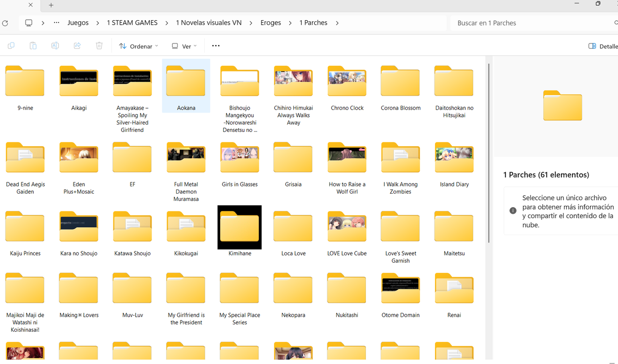The image size is (618, 364).
Task: Select the Muv-Luv folder
Action: [x=132, y=295]
